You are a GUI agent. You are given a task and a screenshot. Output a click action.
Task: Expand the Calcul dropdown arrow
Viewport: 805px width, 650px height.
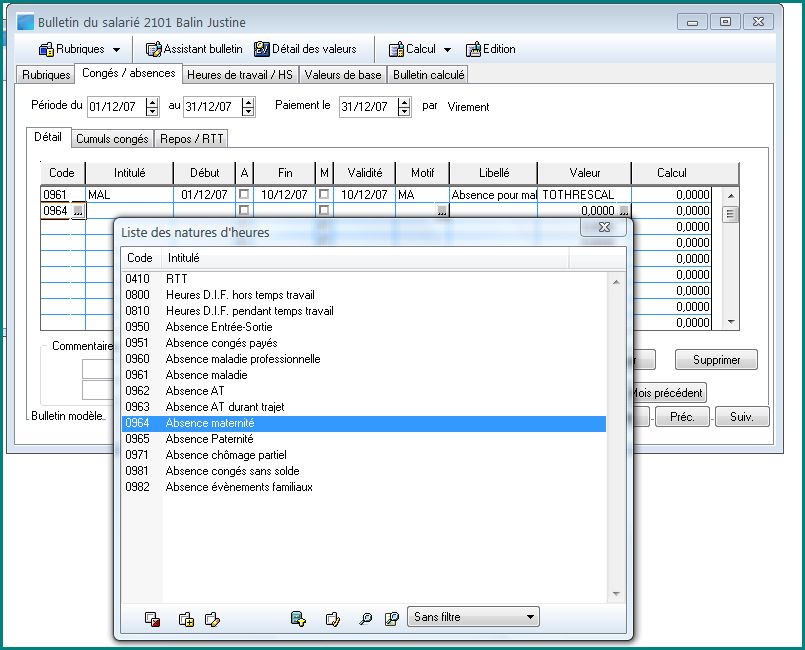click(x=447, y=50)
